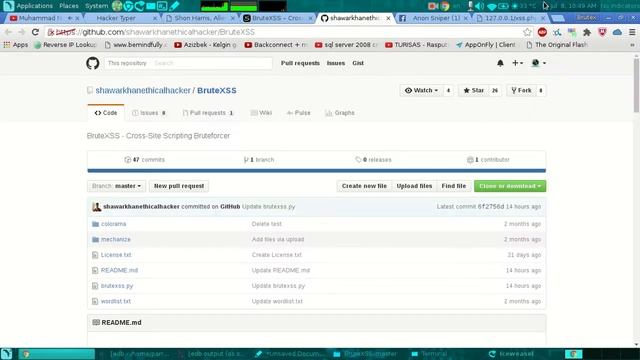Image resolution: width=640 pixels, height=360 pixels.
Task: Open the user avatar menu
Action: coord(538,63)
